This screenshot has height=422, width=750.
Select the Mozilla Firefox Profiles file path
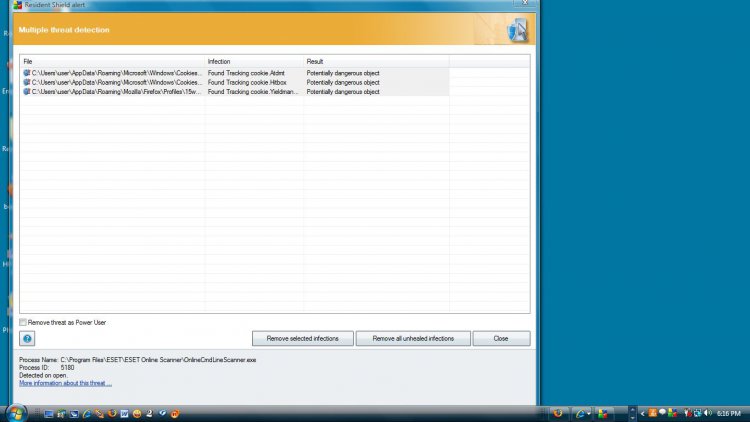[x=116, y=91]
